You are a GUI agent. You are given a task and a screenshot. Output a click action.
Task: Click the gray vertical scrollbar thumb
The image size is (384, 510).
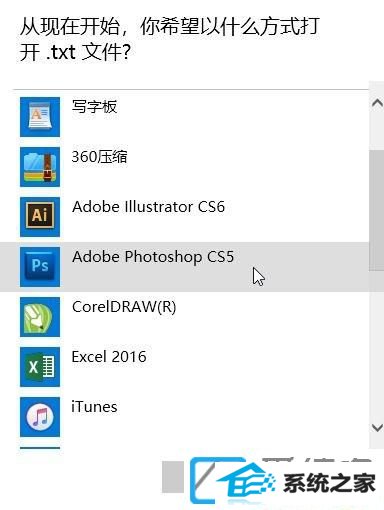point(377,210)
